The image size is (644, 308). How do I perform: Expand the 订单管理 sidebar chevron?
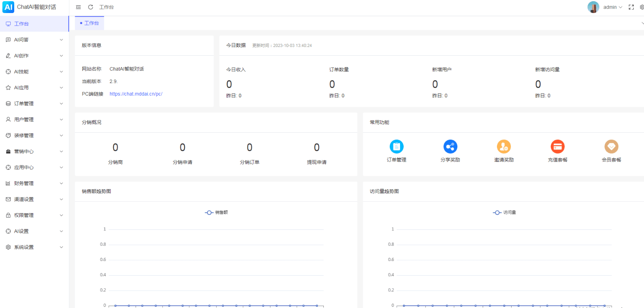(61, 103)
